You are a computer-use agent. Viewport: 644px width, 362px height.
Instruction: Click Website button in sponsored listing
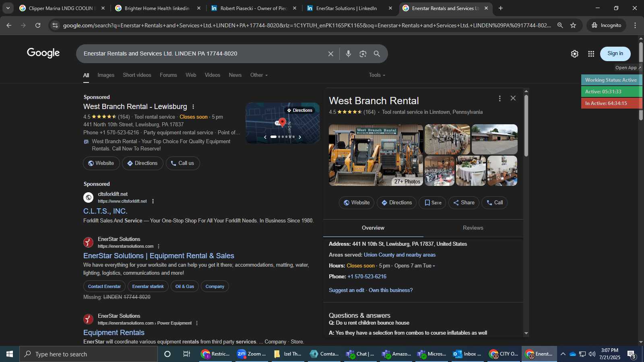tap(101, 163)
